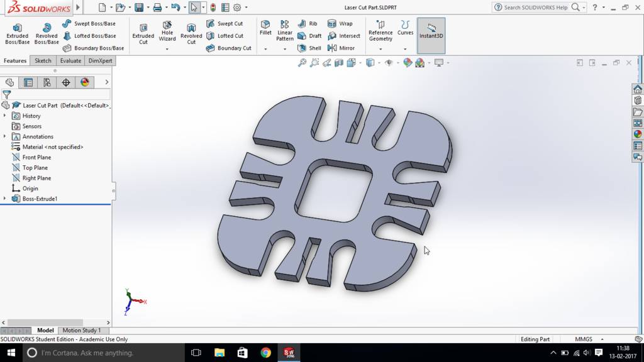Viewport: 644px width, 362px height.
Task: Open the Hole Wizard tool
Action: tap(167, 31)
